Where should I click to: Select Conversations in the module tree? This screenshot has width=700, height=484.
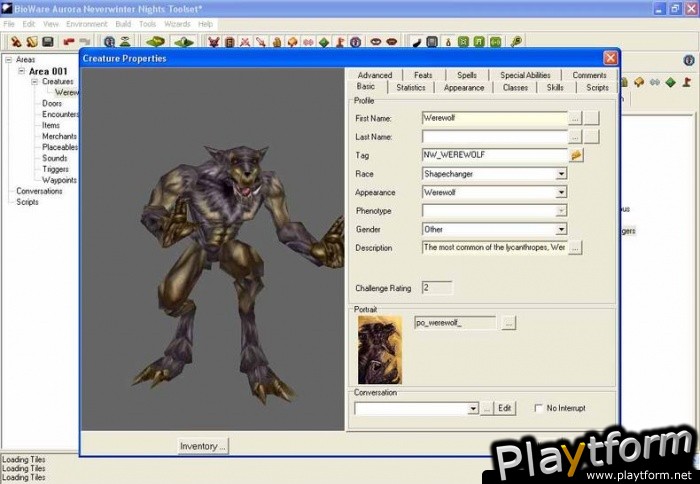tap(39, 191)
